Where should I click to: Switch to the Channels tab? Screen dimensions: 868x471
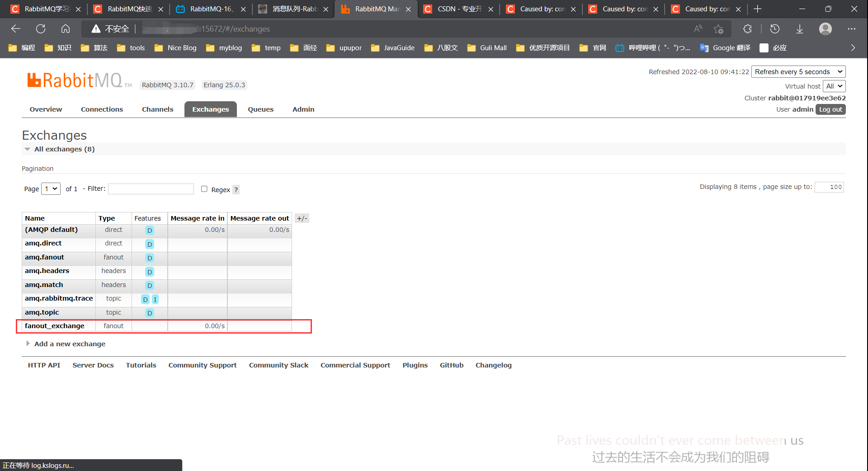tap(157, 109)
